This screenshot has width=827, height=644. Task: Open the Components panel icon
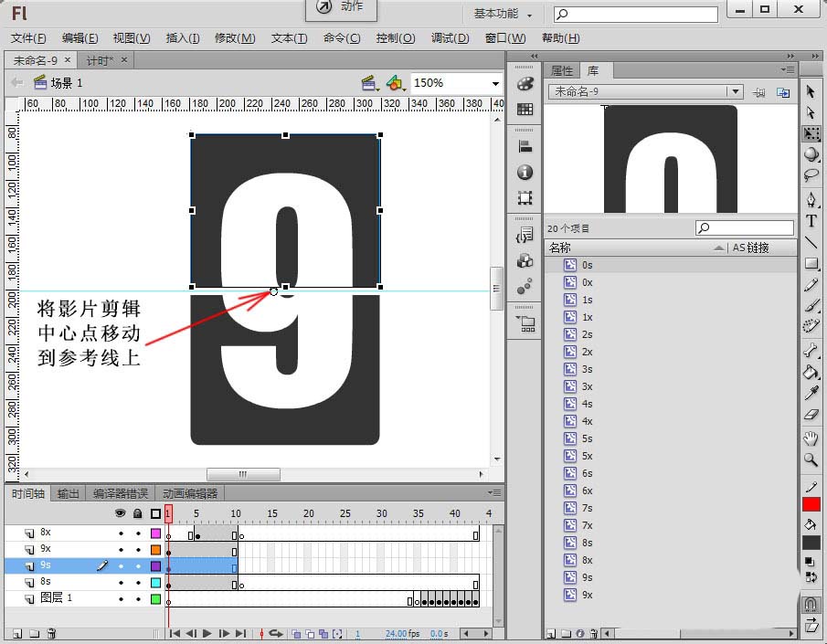(525, 260)
